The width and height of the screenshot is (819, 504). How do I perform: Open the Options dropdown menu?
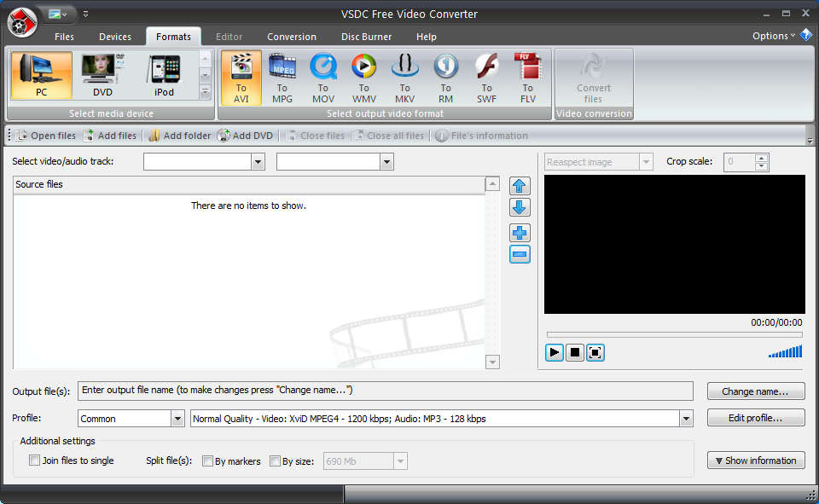click(x=774, y=36)
